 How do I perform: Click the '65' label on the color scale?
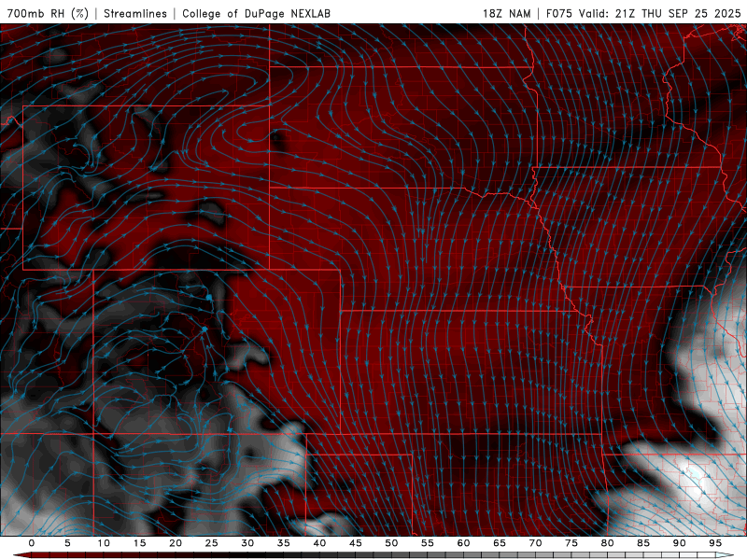click(499, 543)
